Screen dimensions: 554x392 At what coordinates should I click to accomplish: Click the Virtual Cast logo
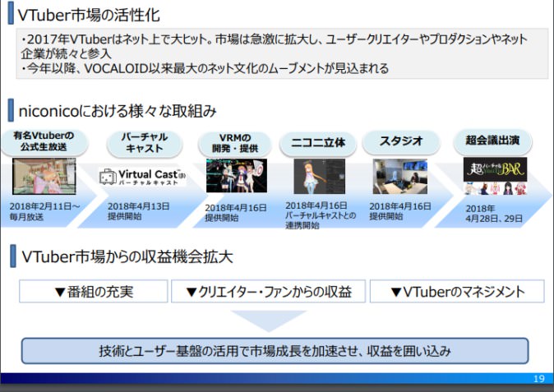143,176
